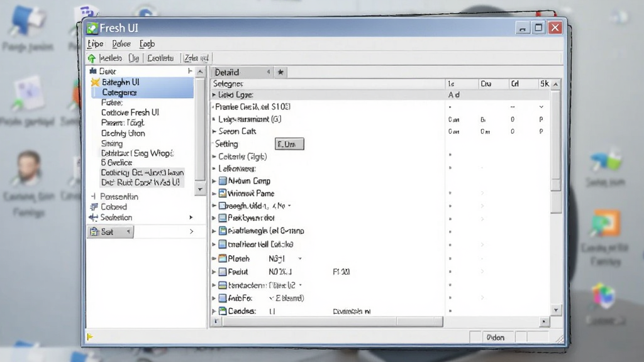Viewport: 644px width, 362px height.
Task: Open the "Eipe" menu
Action: pyautogui.click(x=96, y=44)
